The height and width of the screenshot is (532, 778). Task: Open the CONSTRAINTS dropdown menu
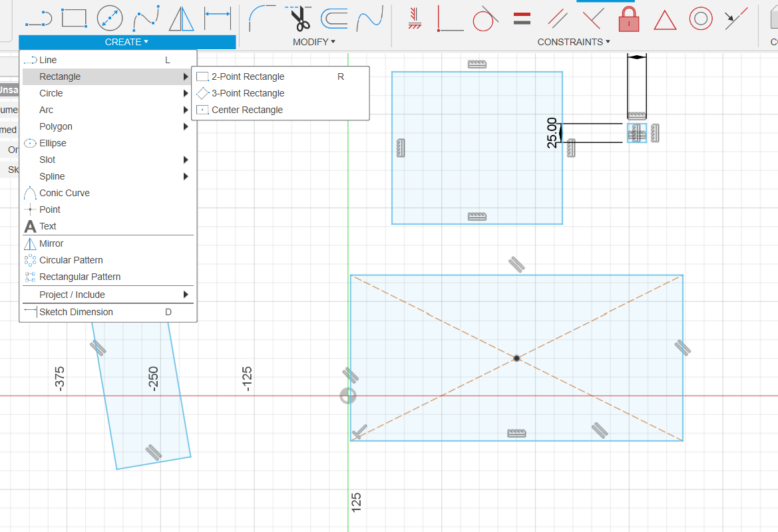coord(574,42)
